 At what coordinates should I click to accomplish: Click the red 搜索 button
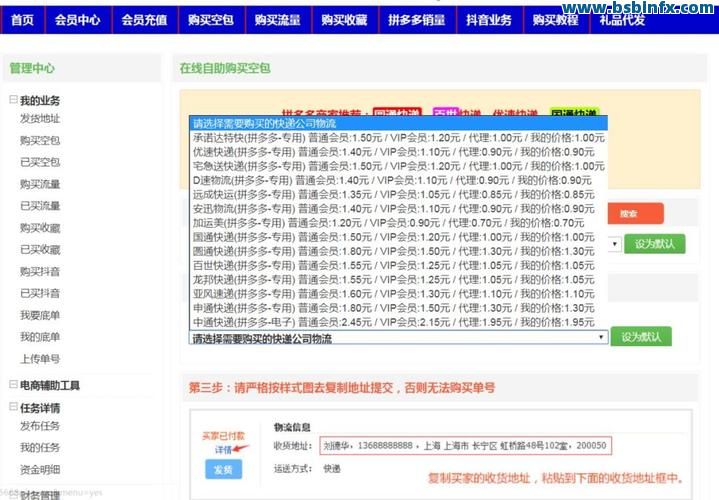point(628,213)
